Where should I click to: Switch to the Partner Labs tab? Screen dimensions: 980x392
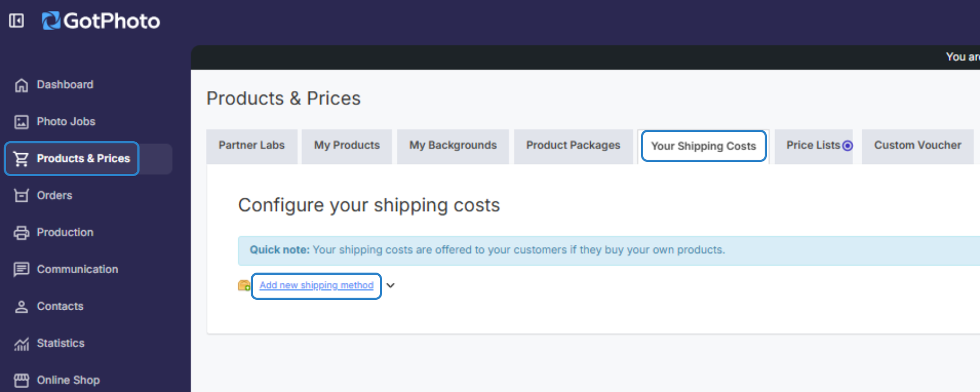pyautogui.click(x=251, y=145)
